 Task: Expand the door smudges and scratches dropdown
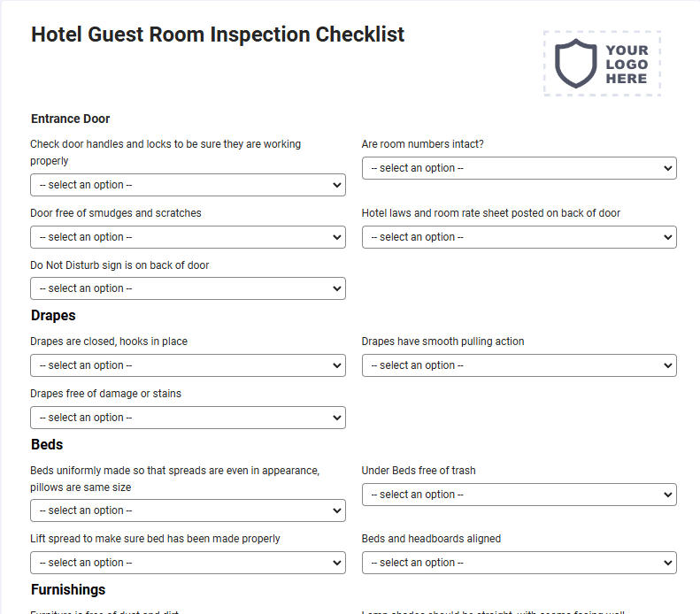coord(188,237)
